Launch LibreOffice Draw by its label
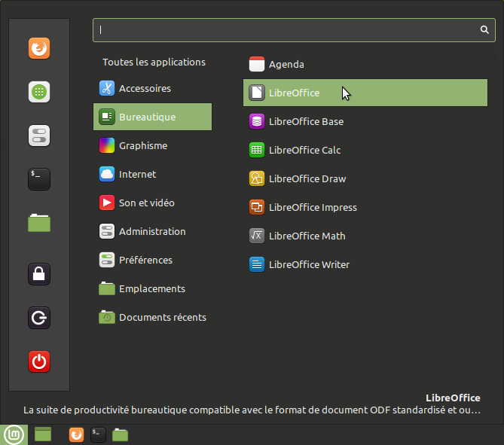The image size is (504, 445). (x=307, y=178)
